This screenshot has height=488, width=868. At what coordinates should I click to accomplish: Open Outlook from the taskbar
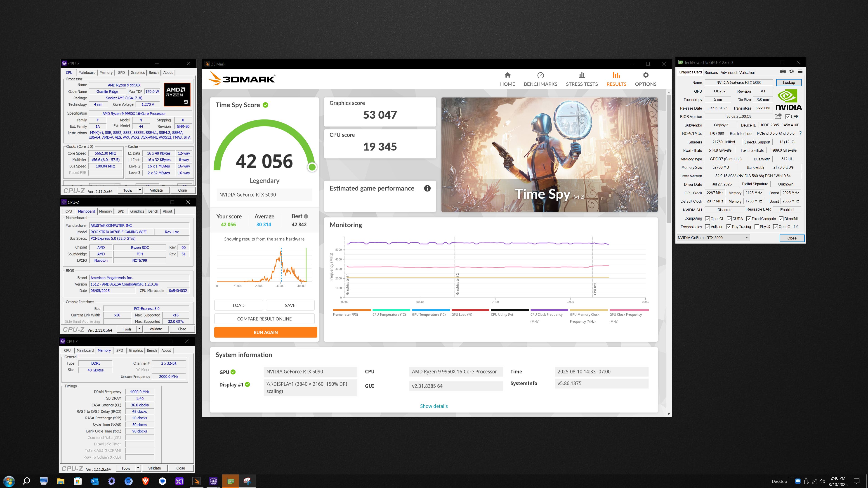[94, 481]
